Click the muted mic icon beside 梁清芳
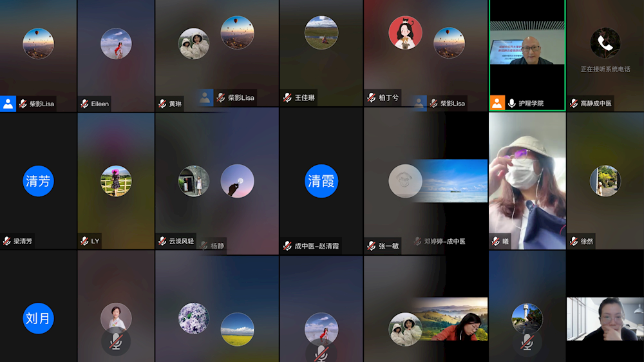 7,242
